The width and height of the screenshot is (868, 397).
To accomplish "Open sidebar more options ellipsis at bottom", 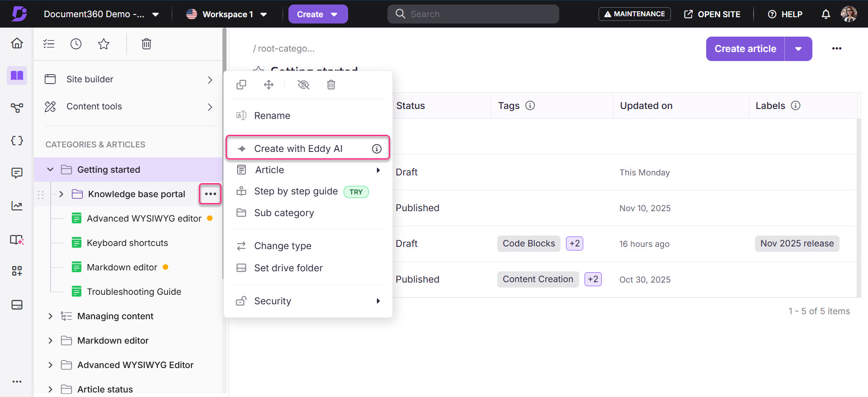I will tap(17, 382).
